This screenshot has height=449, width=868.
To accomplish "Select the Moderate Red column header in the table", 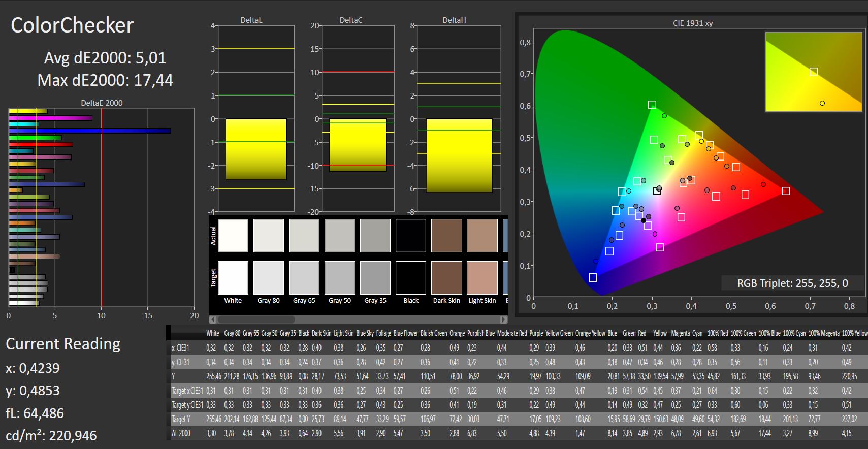I will (x=511, y=333).
